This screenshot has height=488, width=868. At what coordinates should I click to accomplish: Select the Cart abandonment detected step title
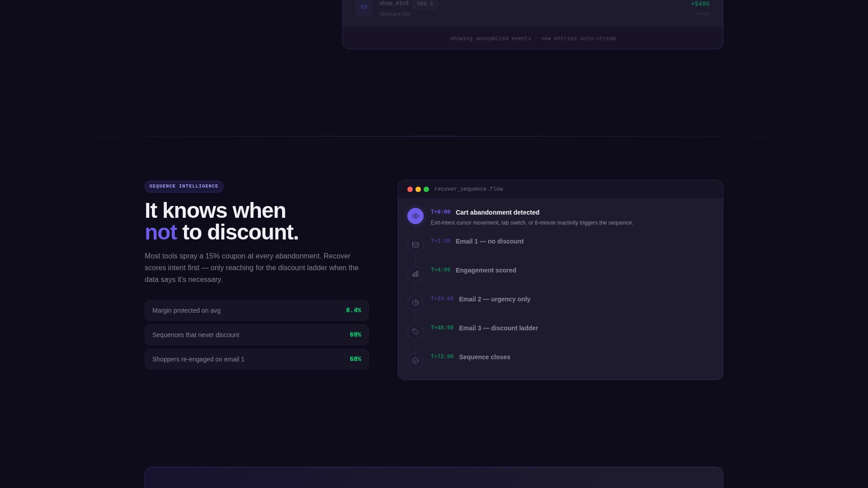tap(497, 212)
